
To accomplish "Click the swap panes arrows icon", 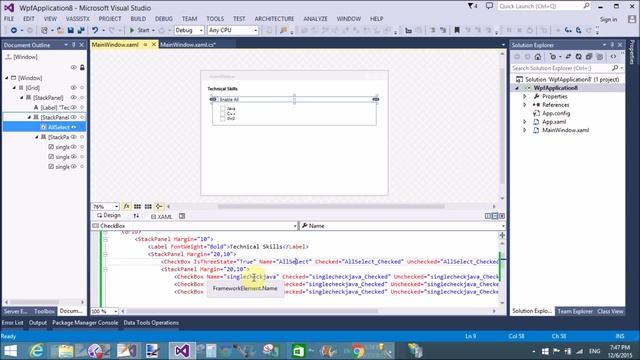I will 136,216.
